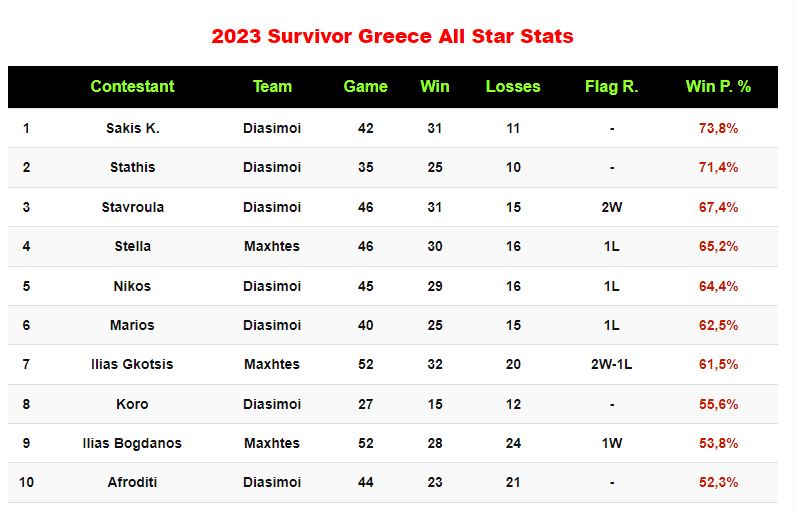Click the 2W-1L flag record cell
Screen dimensions: 798x513
[x=611, y=364]
